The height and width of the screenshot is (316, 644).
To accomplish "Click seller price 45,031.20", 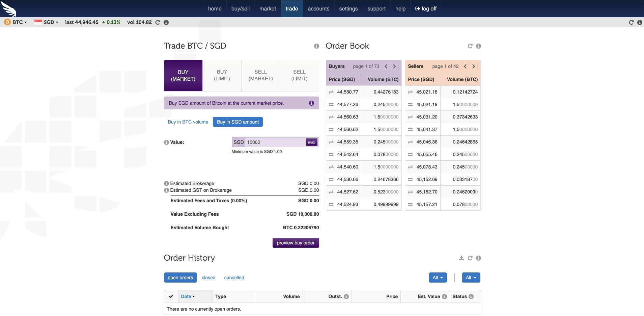I will pyautogui.click(x=427, y=117).
